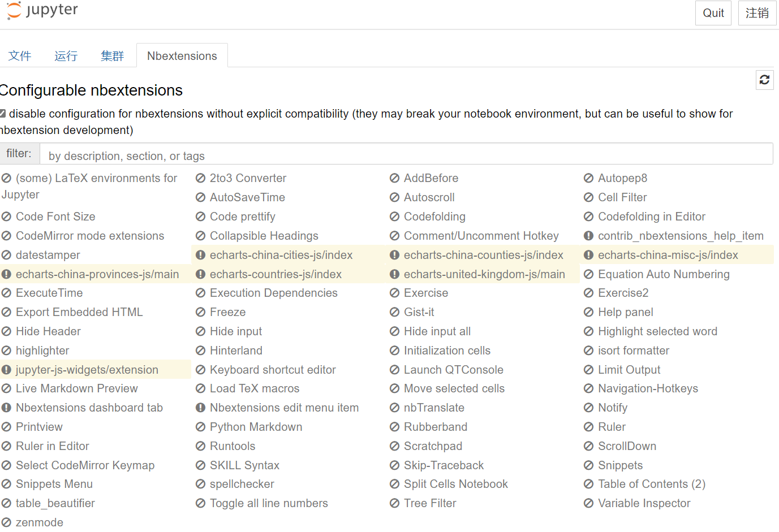Viewport: 779px width, 532px height.
Task: Select the Nbextensions tab
Action: tap(182, 56)
